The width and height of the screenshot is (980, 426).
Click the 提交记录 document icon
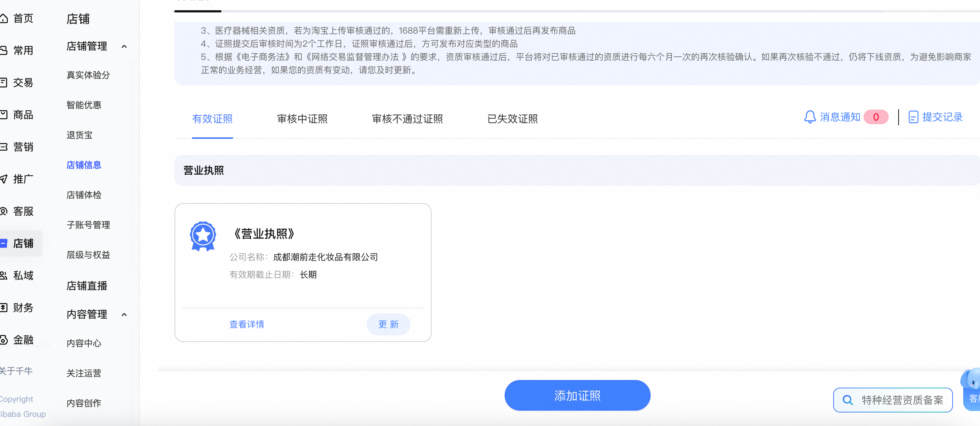pyautogui.click(x=913, y=117)
